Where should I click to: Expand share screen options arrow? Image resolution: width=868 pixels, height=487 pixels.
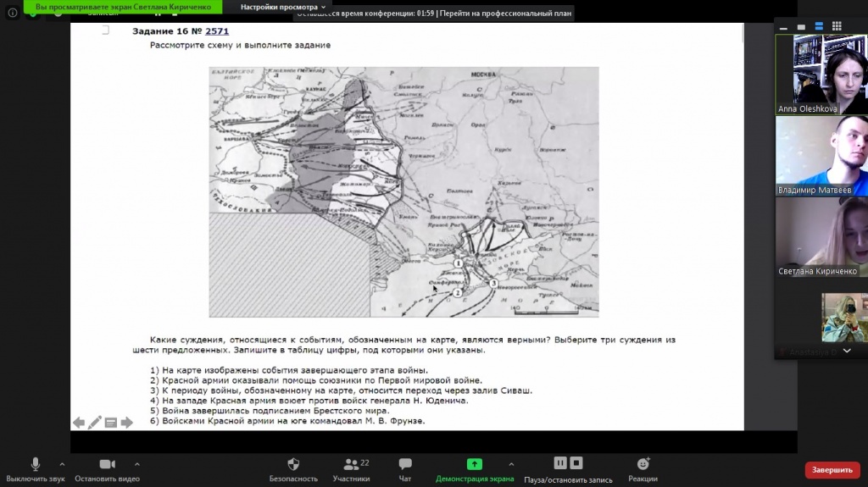[x=510, y=464]
